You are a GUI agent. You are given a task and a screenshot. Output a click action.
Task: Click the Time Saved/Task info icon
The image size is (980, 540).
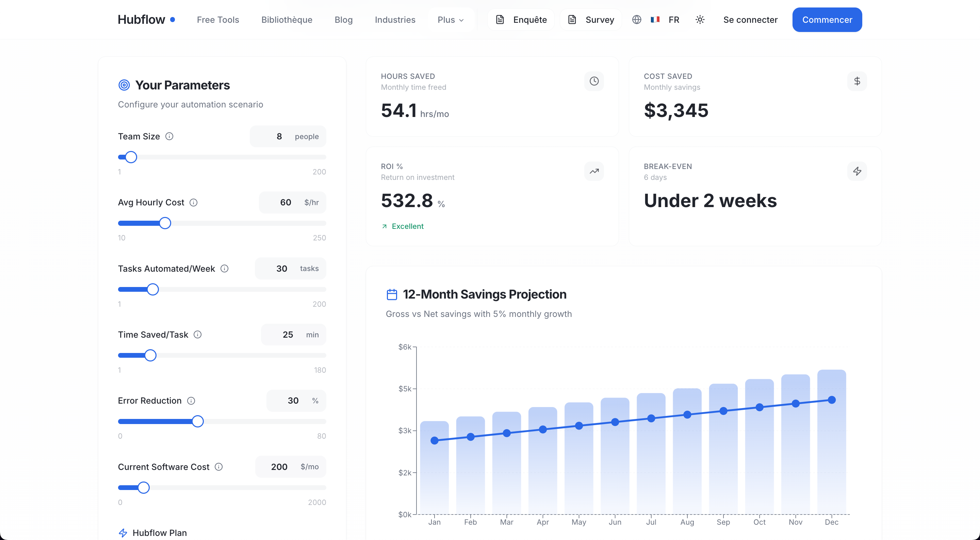197,335
